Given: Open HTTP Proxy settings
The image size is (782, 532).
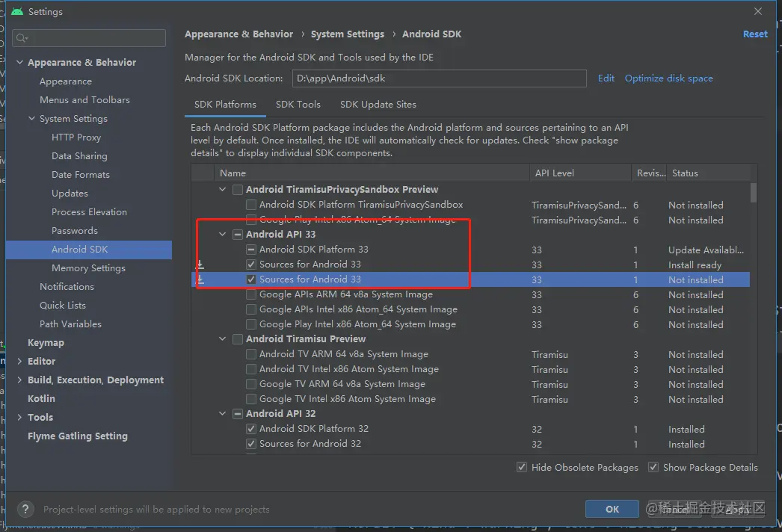Looking at the screenshot, I should (x=76, y=137).
